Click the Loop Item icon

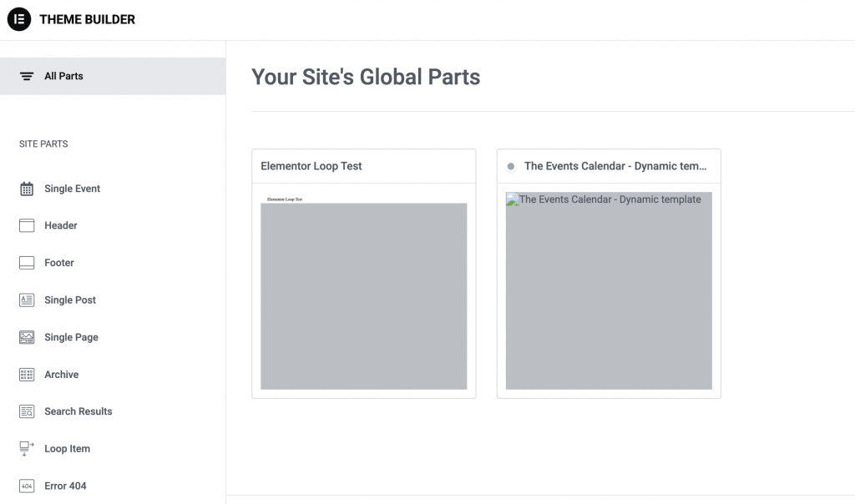(x=27, y=449)
